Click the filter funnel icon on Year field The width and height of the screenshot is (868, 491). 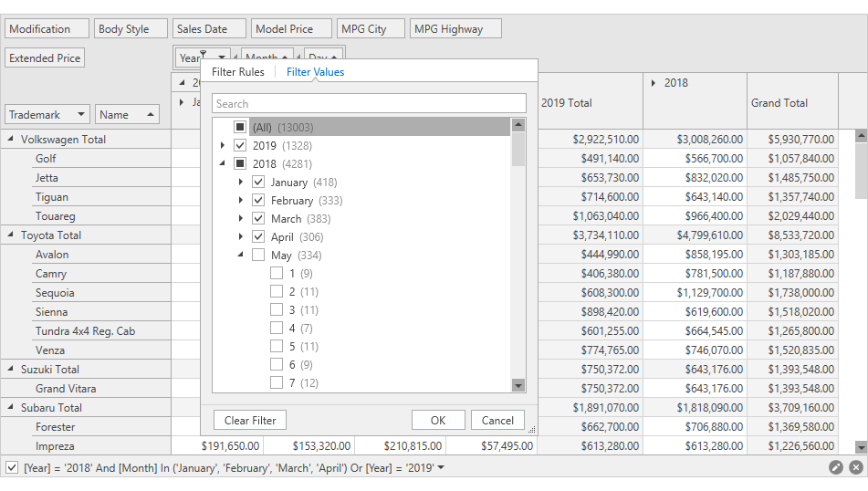[204, 54]
